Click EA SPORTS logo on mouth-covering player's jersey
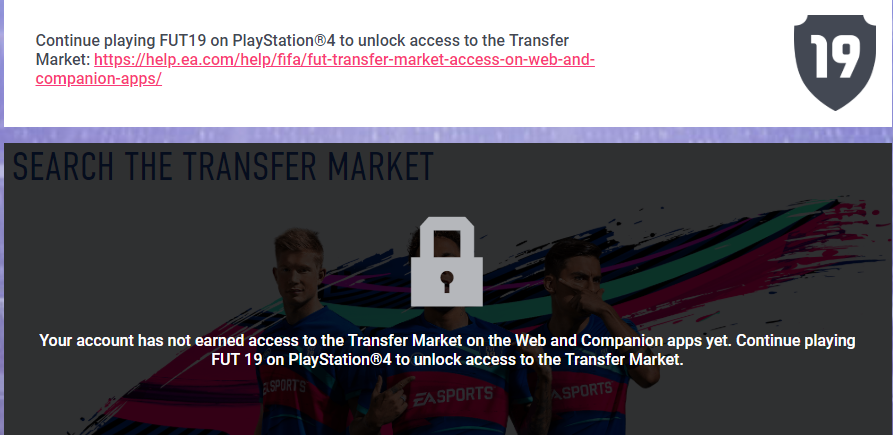893x435 pixels. 580,391
